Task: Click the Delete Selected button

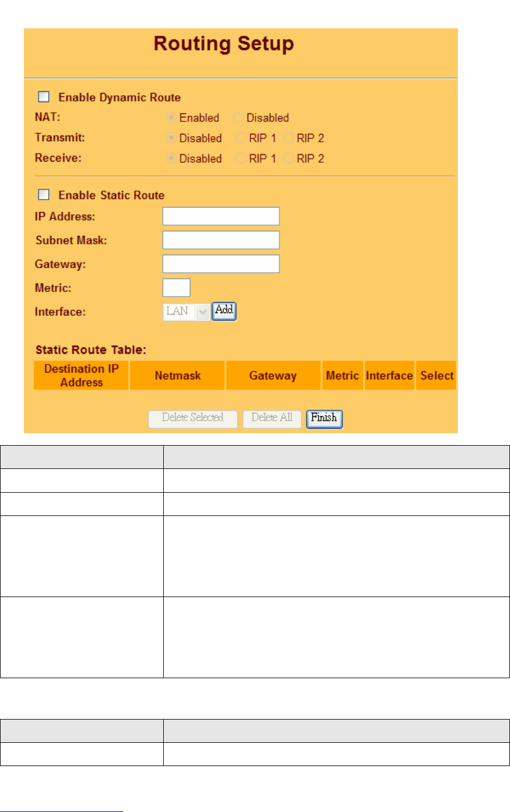Action: click(193, 418)
